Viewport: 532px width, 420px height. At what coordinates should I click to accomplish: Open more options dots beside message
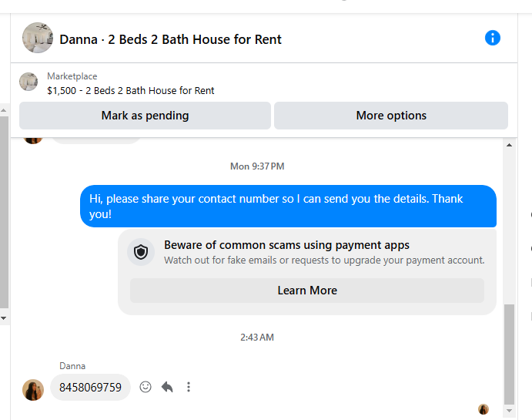(x=189, y=387)
